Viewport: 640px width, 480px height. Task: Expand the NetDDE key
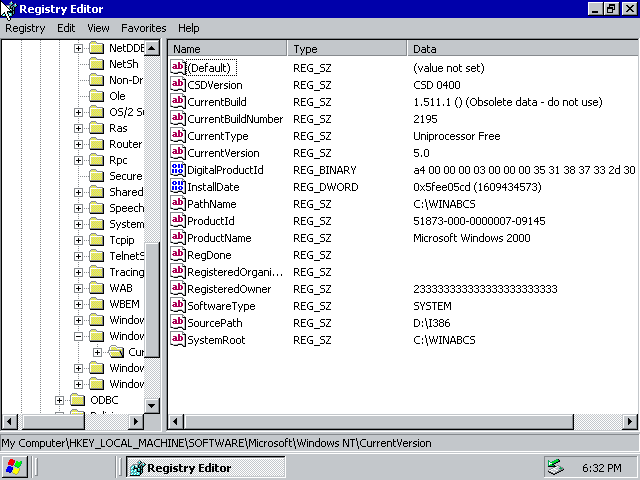click(x=78, y=48)
